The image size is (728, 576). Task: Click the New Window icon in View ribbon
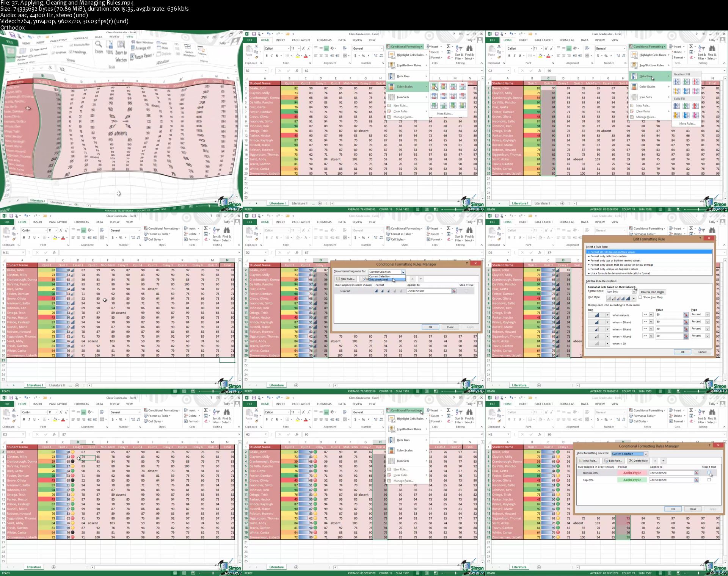133,42
